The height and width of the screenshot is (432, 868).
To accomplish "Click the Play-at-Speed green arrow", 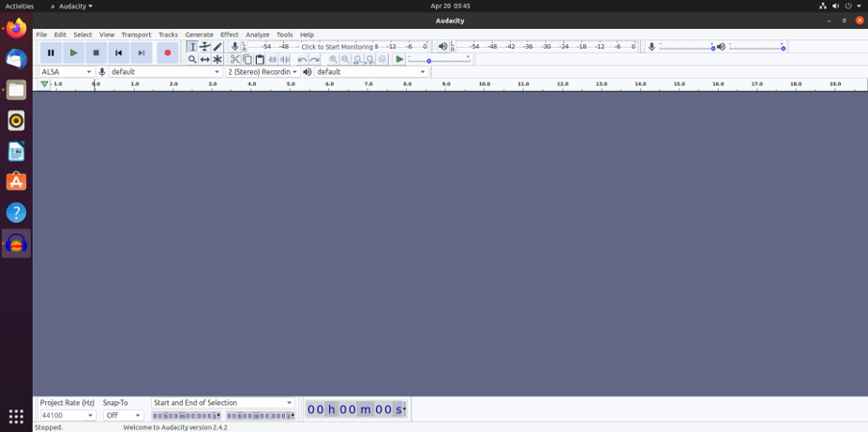I will coord(399,59).
